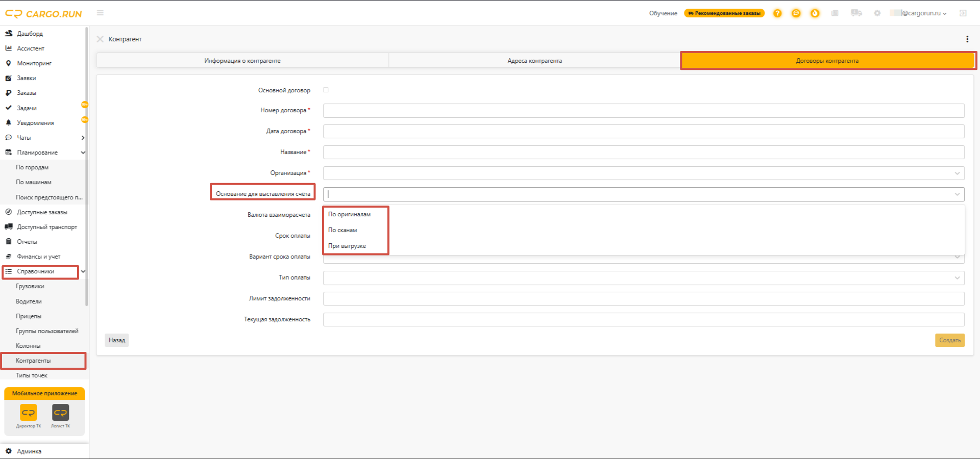The image size is (980, 459).
Task: Open the Директор ТК mobile app icon
Action: click(x=29, y=413)
